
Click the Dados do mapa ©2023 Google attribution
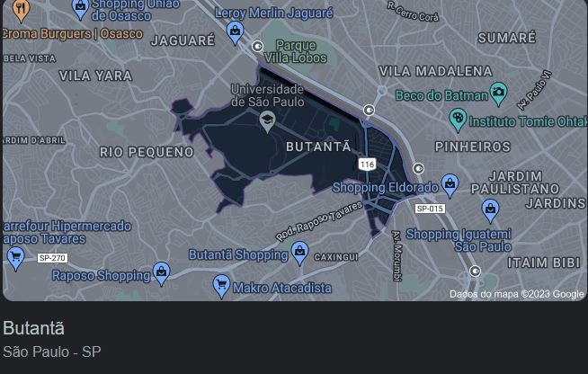click(x=517, y=294)
